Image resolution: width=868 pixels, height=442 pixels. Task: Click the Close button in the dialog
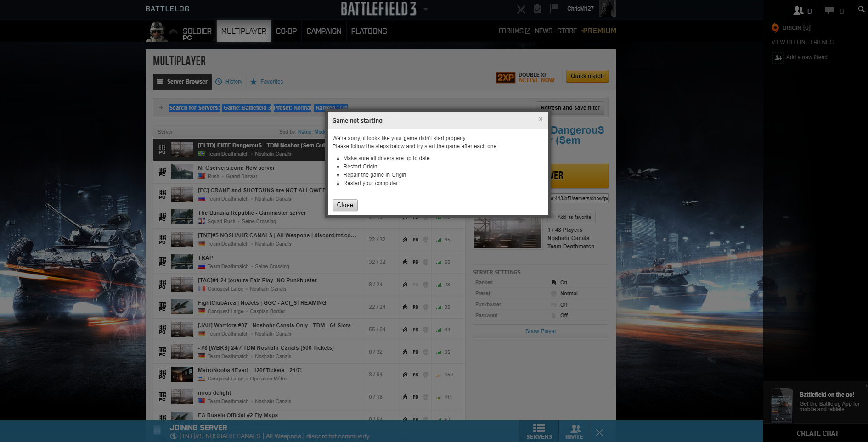(x=345, y=205)
